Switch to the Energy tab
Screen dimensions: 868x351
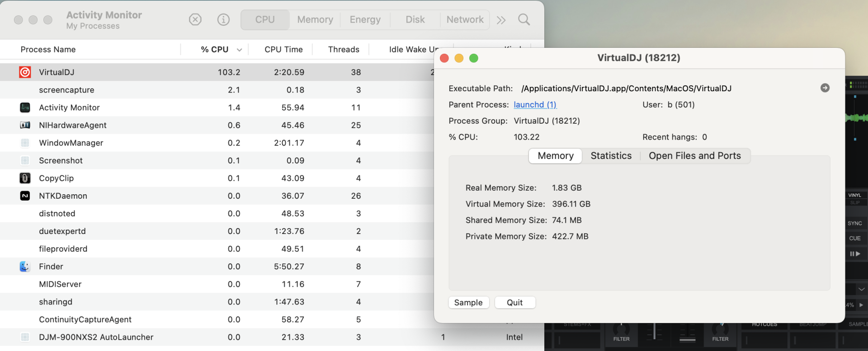[x=365, y=20]
